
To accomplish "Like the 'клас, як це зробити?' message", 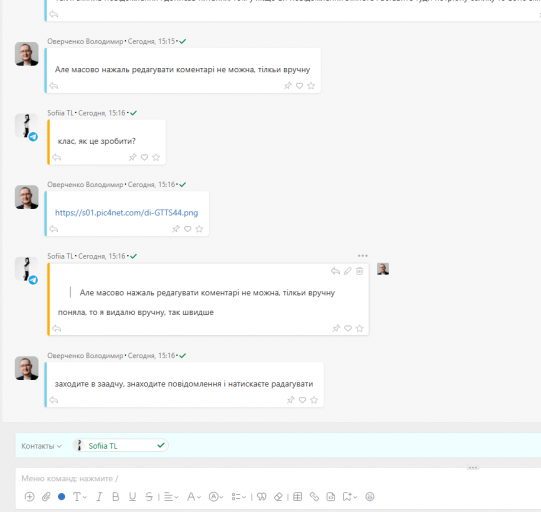I will pyautogui.click(x=144, y=157).
